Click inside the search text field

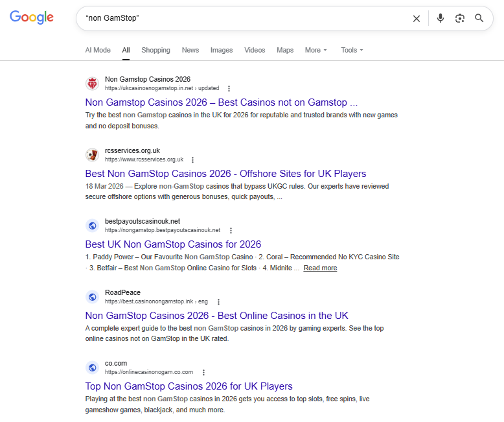246,19
